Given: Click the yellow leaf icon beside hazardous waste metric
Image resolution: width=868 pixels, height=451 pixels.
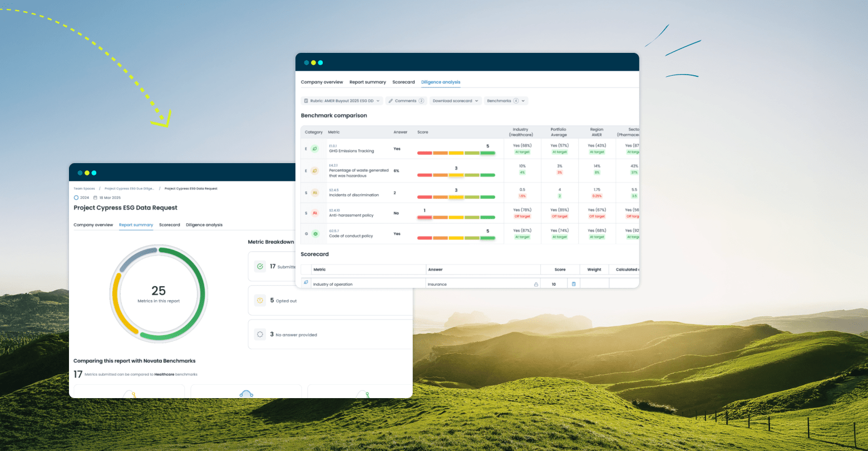Looking at the screenshot, I should click(x=315, y=170).
